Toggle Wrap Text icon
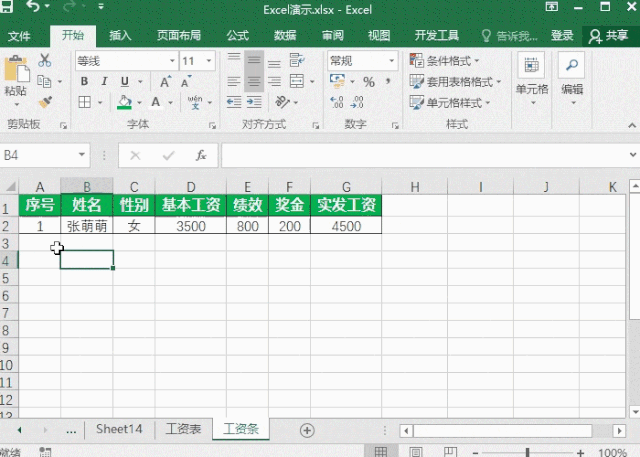This screenshot has height=457, width=640. coord(297,60)
